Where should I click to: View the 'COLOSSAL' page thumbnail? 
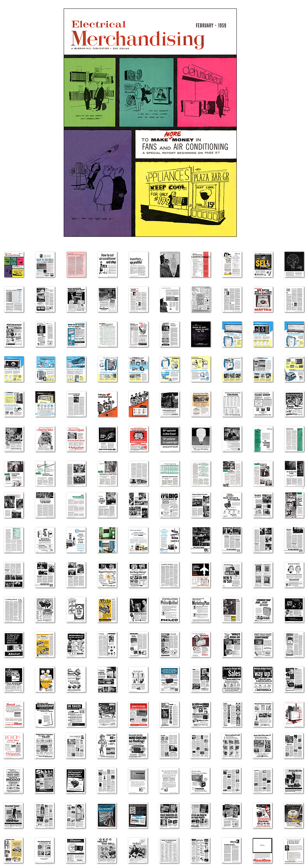coord(232,404)
